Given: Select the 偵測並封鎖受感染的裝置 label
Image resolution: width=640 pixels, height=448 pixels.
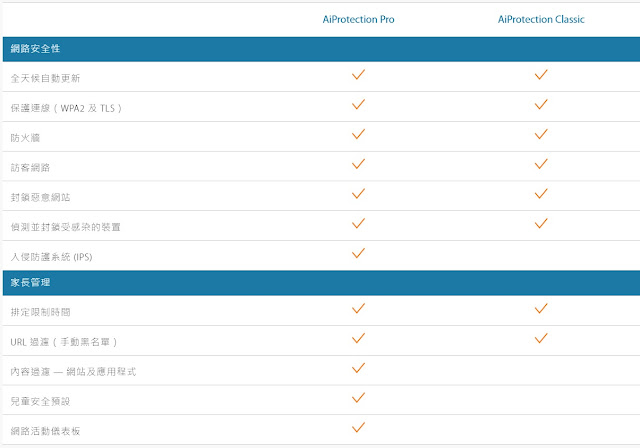Looking at the screenshot, I should [65, 227].
